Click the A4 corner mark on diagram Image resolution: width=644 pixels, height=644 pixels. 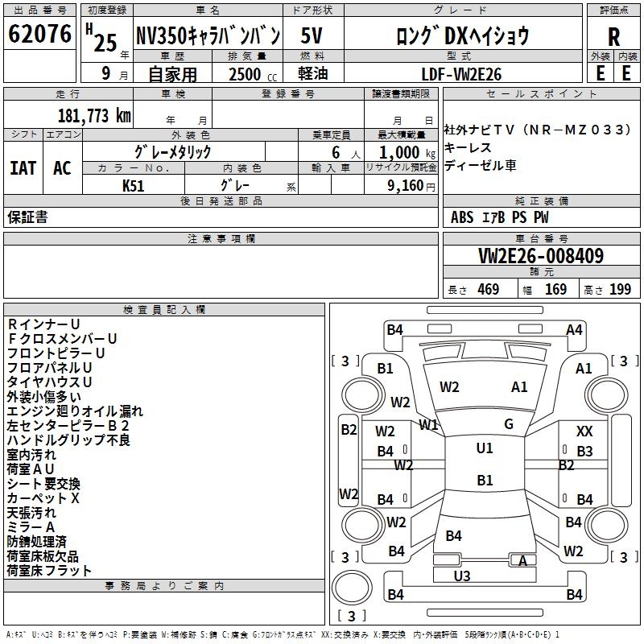(x=574, y=330)
